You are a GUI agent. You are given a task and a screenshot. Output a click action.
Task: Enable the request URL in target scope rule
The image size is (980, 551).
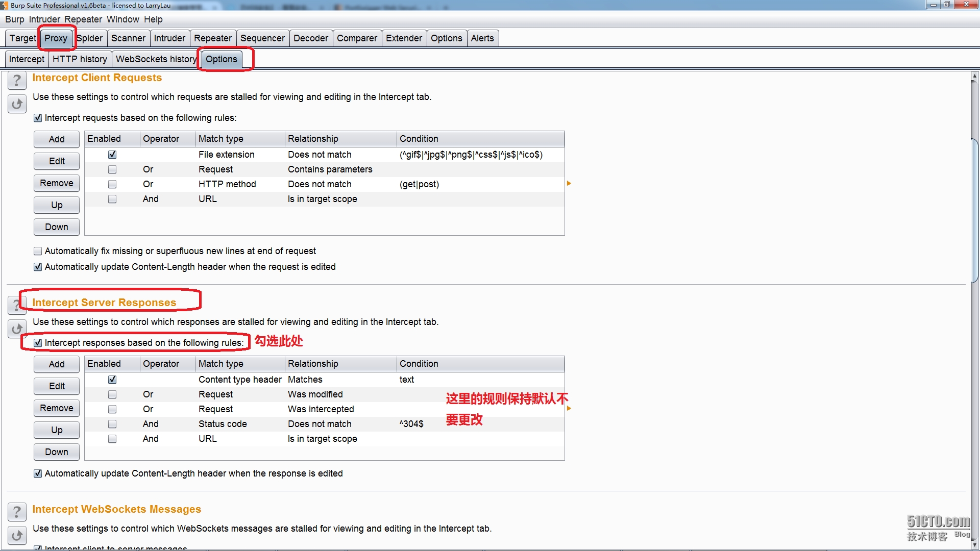[x=112, y=199]
